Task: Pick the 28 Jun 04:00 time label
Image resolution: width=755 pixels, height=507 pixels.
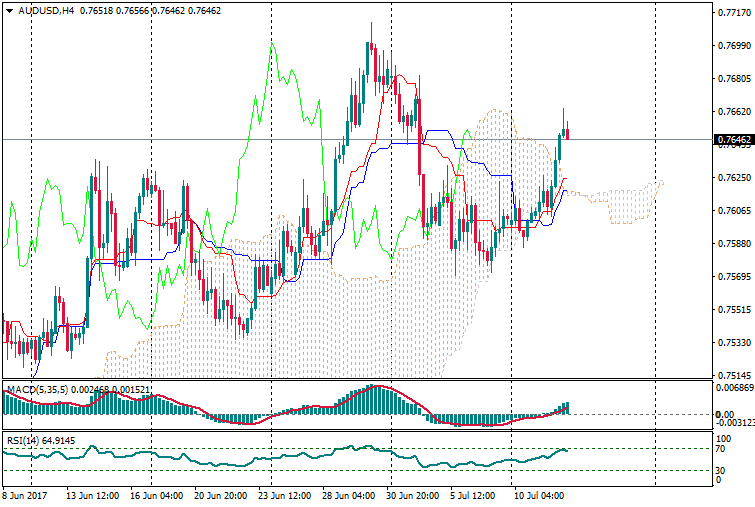Action: [x=347, y=494]
